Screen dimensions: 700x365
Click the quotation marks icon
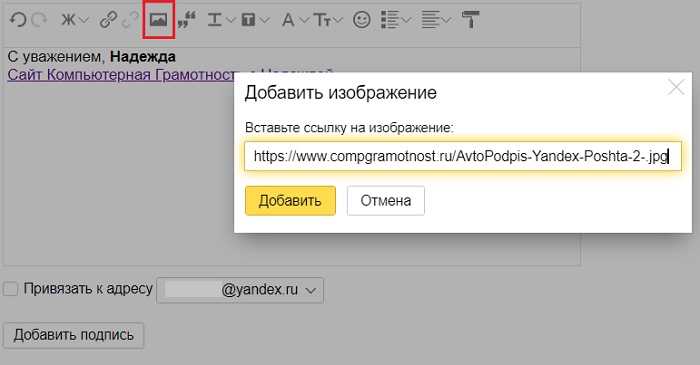tap(187, 20)
